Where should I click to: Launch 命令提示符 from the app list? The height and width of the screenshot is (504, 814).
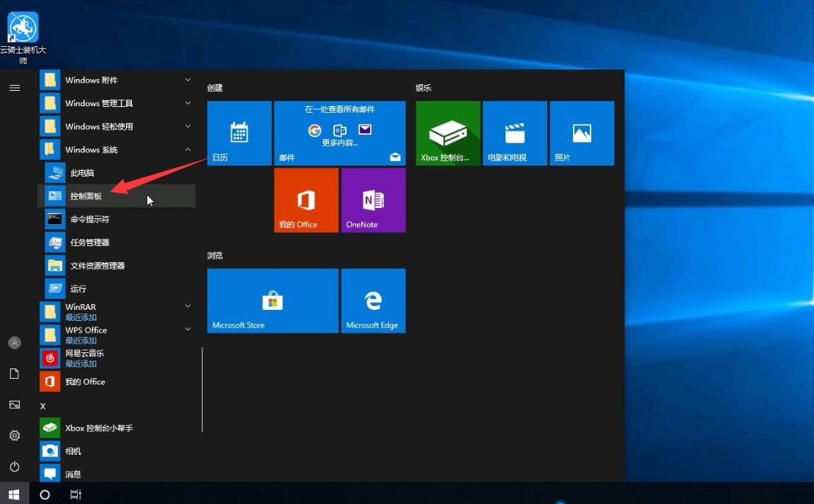click(x=116, y=219)
